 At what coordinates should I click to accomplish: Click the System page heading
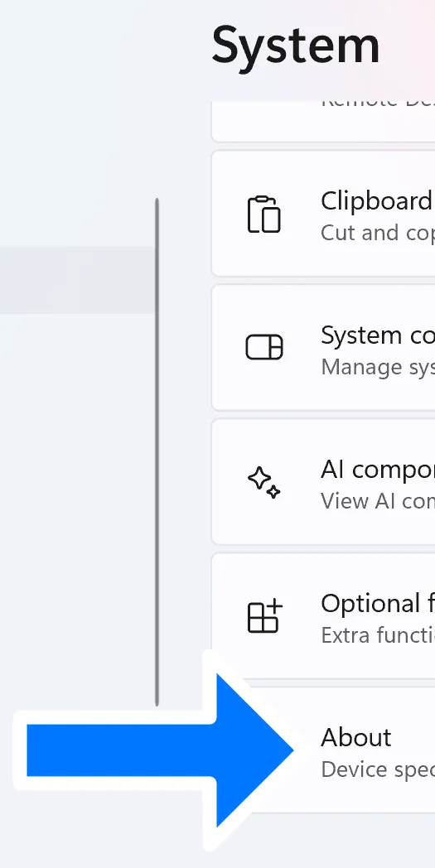coord(296,47)
